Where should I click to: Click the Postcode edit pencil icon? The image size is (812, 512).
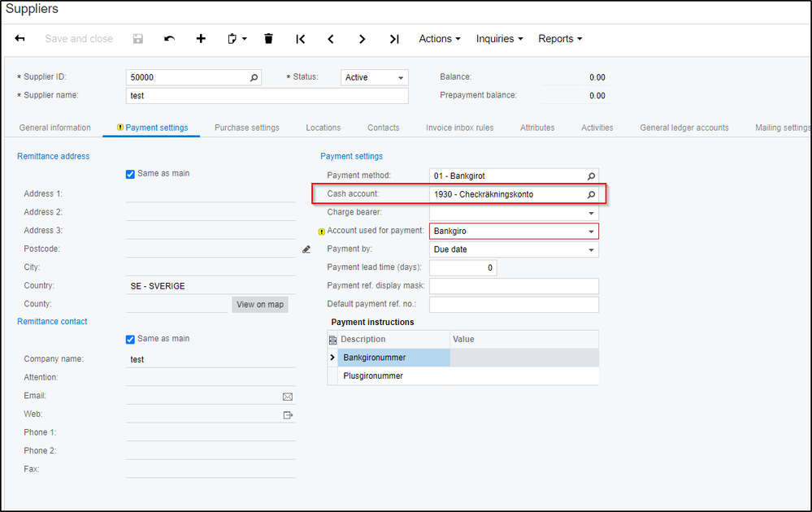point(306,249)
